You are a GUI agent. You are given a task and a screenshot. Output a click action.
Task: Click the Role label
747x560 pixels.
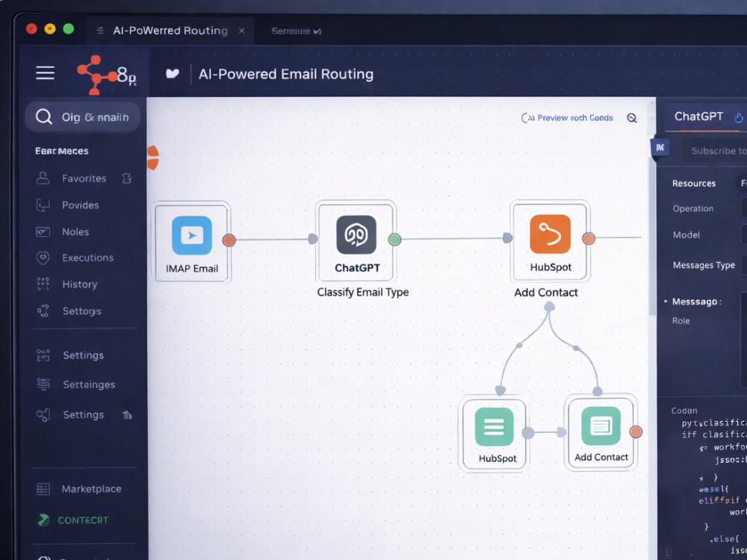(x=681, y=321)
